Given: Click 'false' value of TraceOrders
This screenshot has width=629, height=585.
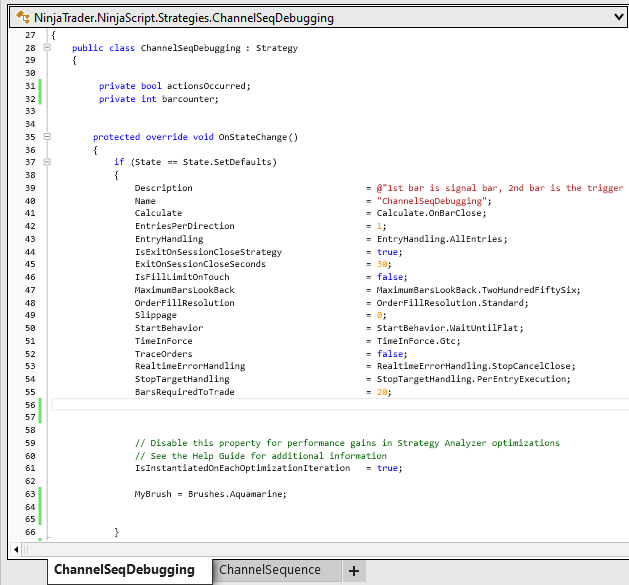Looking at the screenshot, I should (x=390, y=354).
